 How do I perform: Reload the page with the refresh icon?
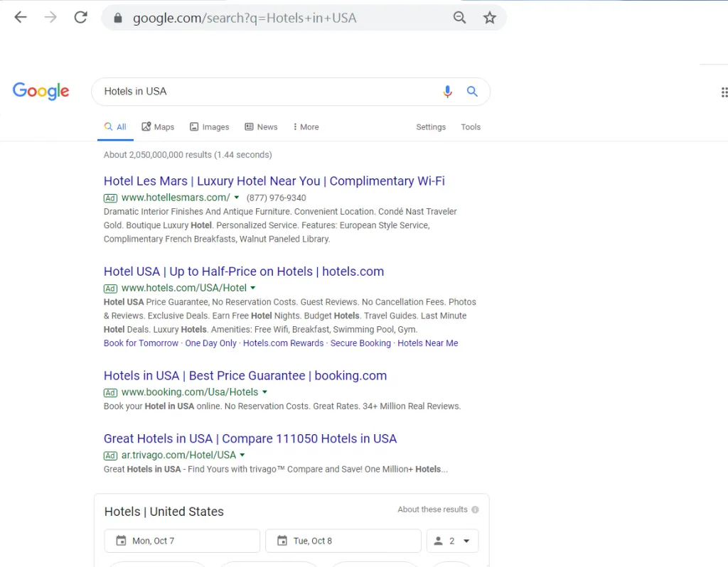tap(81, 18)
